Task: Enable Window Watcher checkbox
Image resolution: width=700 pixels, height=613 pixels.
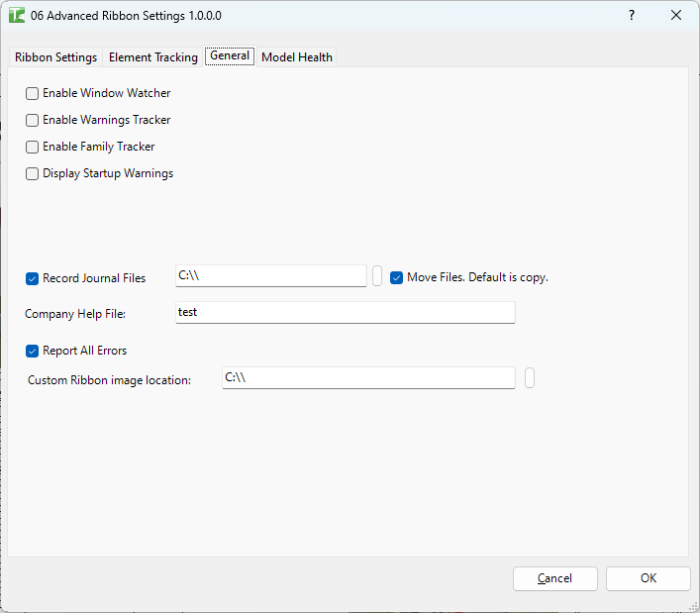Action: pyautogui.click(x=33, y=93)
